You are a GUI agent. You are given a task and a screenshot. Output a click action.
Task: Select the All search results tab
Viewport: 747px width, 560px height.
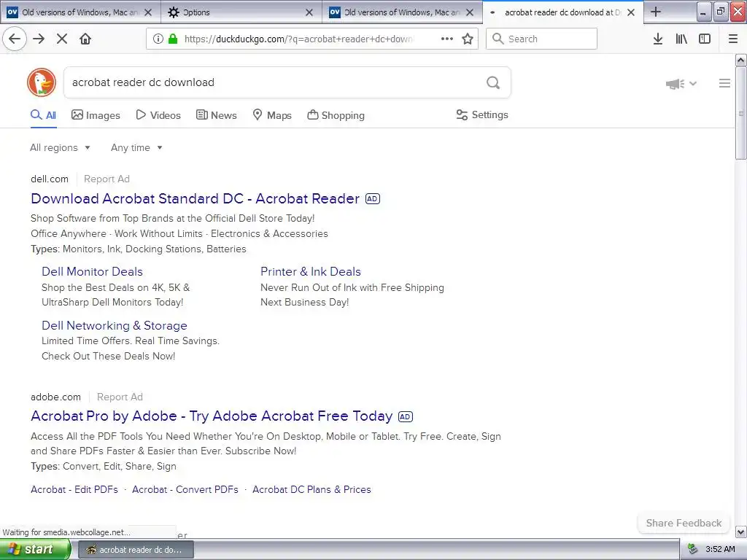[x=43, y=115]
